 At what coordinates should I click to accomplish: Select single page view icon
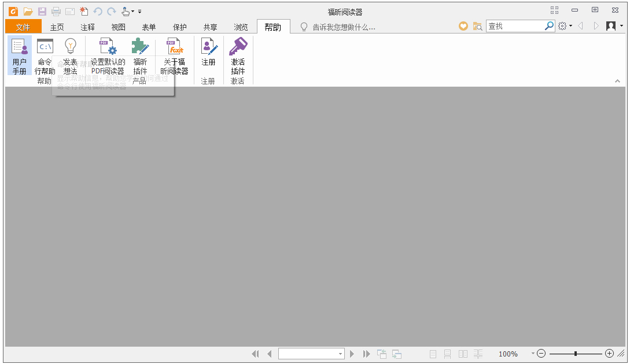[433, 354]
